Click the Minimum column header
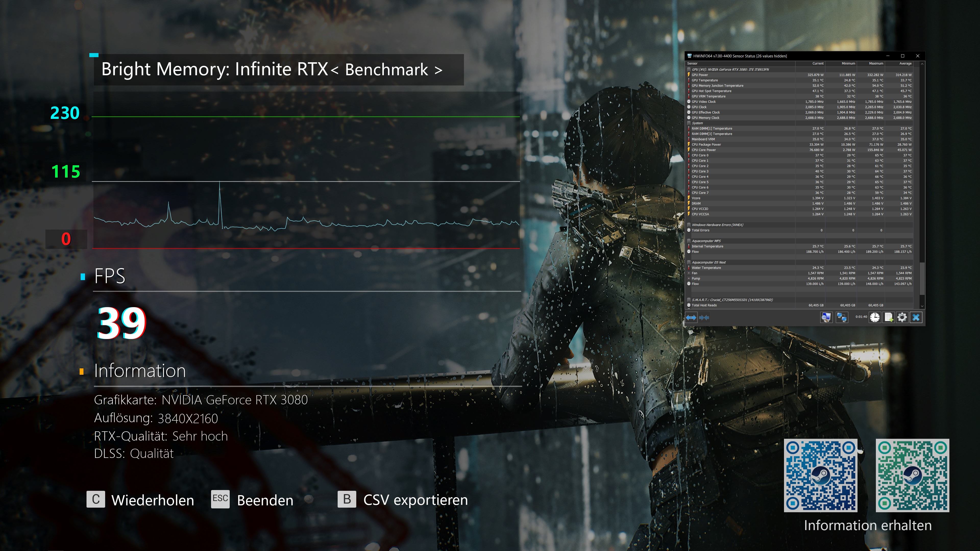 tap(841, 64)
